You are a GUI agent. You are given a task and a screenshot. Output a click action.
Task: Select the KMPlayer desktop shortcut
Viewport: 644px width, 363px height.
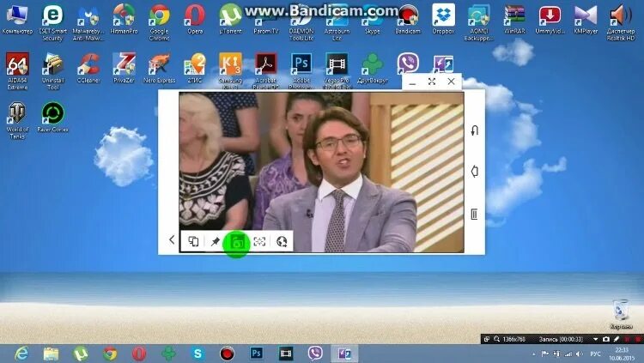(586, 20)
